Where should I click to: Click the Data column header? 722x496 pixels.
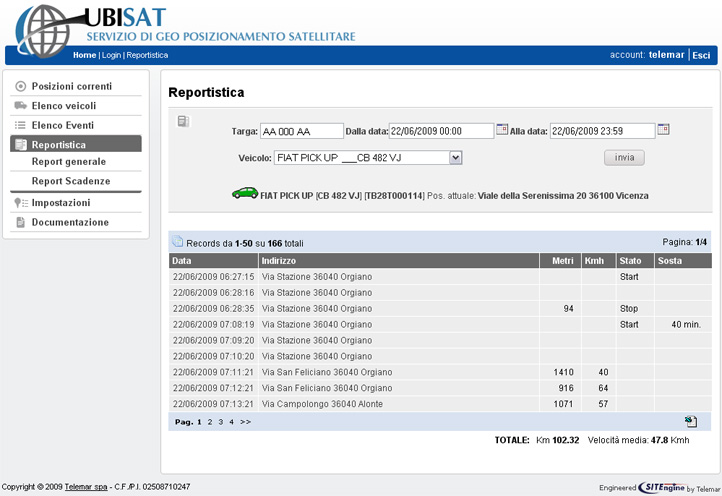pyautogui.click(x=214, y=261)
